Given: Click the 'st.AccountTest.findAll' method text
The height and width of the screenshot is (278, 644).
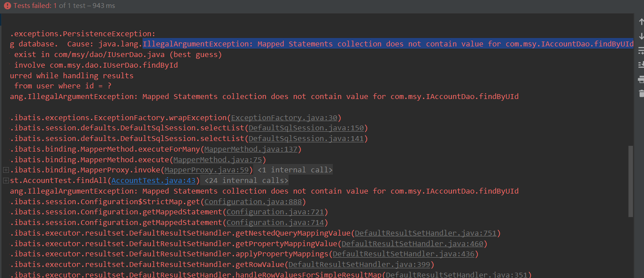Looking at the screenshot, I should coord(58,181).
